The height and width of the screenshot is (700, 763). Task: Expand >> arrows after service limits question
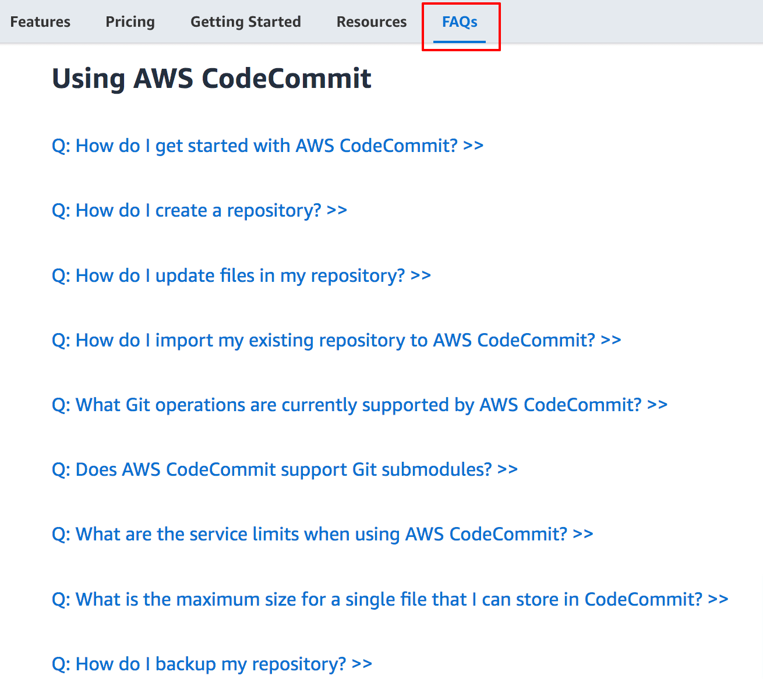pyautogui.click(x=583, y=534)
